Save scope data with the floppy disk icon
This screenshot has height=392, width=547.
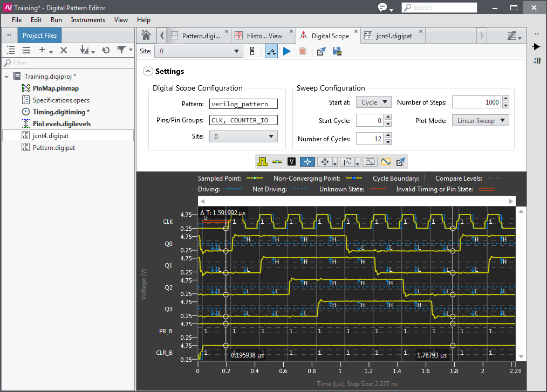pos(337,51)
